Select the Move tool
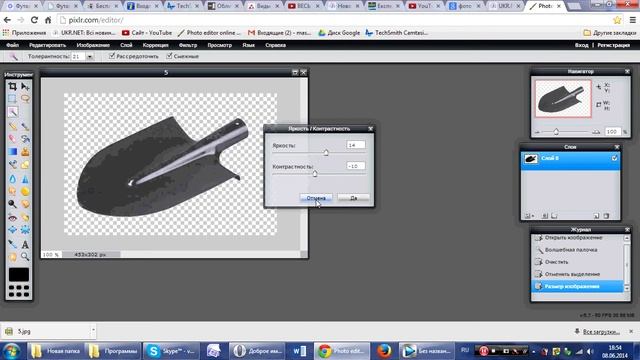The width and height of the screenshot is (640, 360). 25,86
